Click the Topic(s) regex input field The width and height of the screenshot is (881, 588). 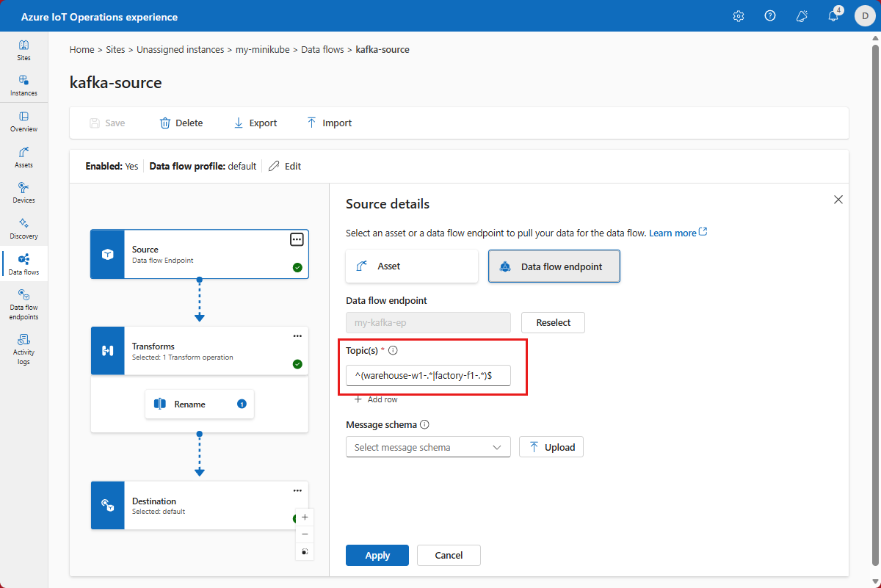coord(428,376)
